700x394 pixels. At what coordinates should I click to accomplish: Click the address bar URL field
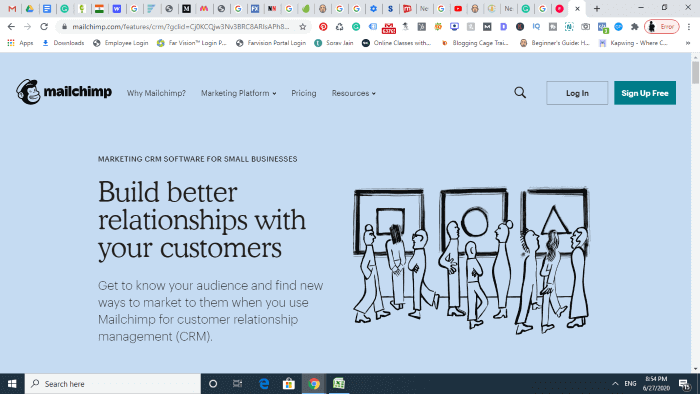pyautogui.click(x=181, y=27)
